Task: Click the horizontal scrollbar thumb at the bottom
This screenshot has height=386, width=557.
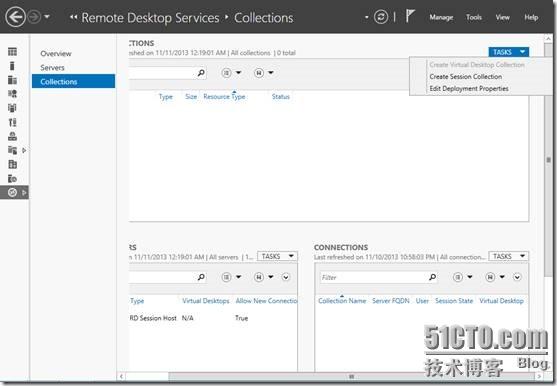Action: tap(352, 376)
